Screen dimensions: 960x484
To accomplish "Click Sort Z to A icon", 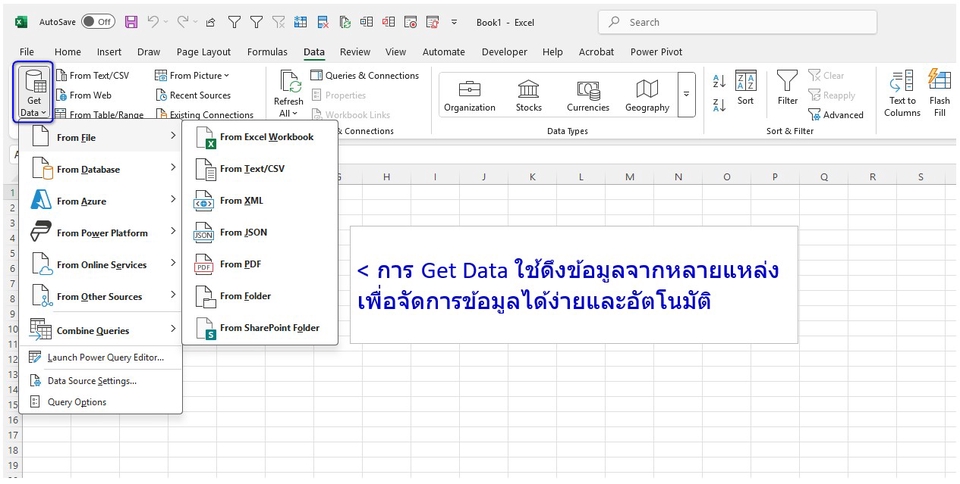I will 719,105.
